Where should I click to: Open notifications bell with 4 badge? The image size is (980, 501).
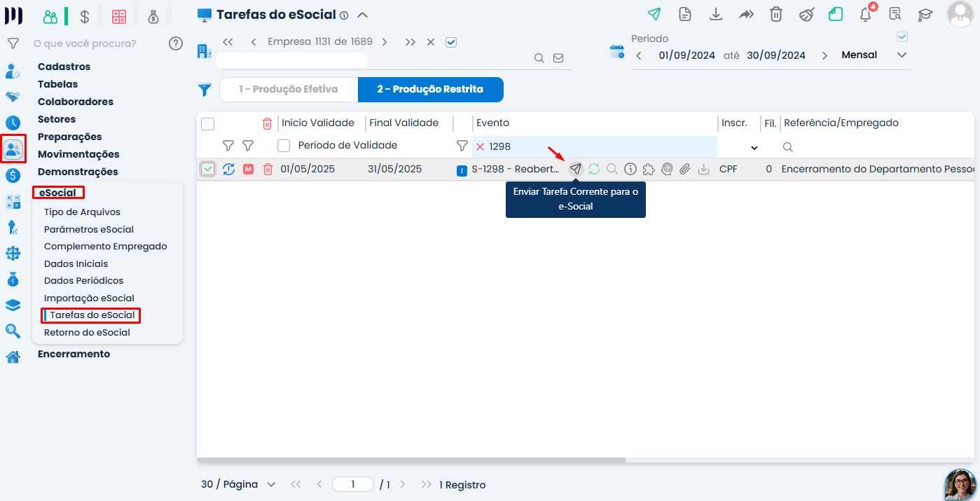867,13
